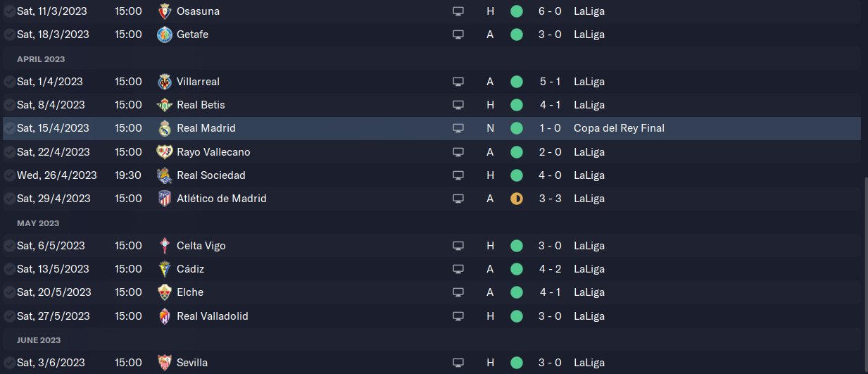This screenshot has height=374, width=868.
Task: Collapse the APRIL 2023 month section header
Action: point(432,58)
